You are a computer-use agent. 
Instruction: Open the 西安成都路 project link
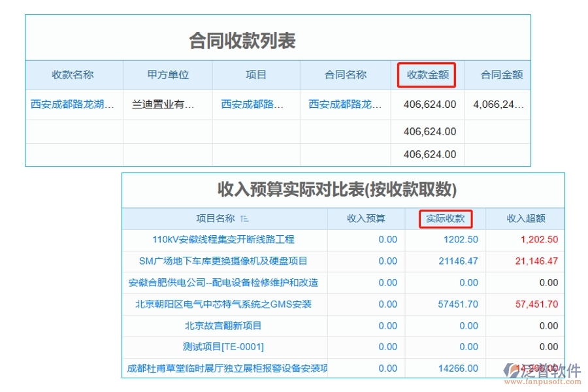click(x=255, y=104)
